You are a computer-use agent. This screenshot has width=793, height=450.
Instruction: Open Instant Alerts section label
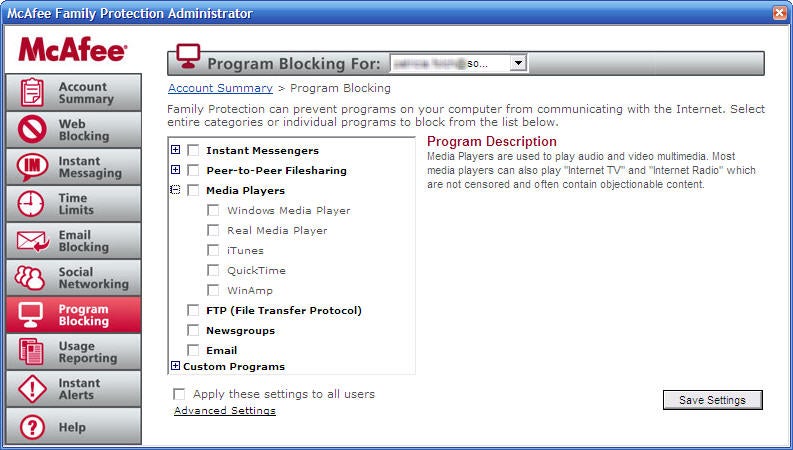click(x=79, y=389)
